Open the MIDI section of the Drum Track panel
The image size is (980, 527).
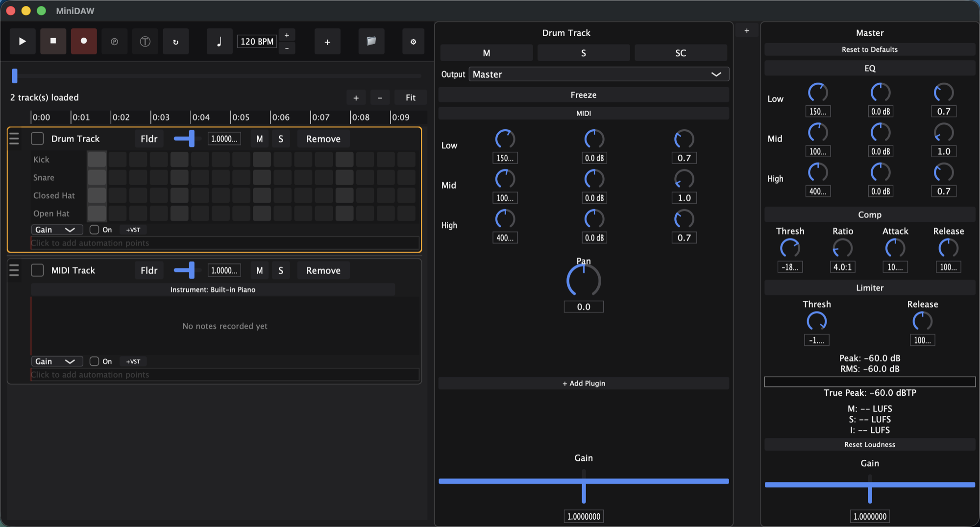pyautogui.click(x=584, y=113)
